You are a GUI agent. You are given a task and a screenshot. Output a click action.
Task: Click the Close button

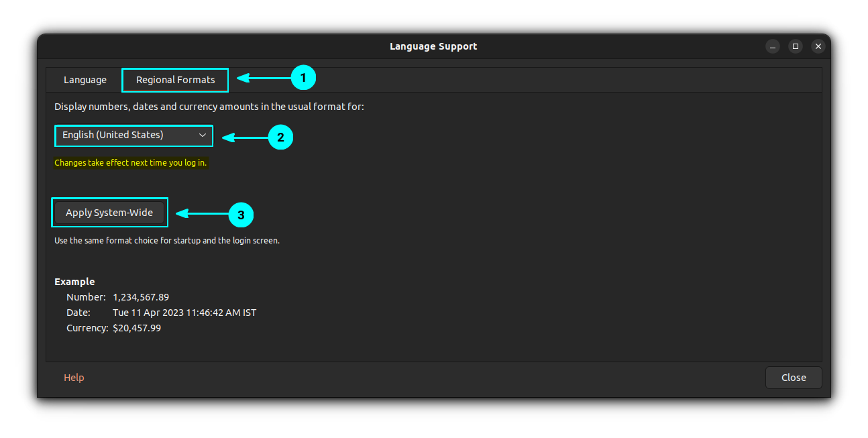794,377
